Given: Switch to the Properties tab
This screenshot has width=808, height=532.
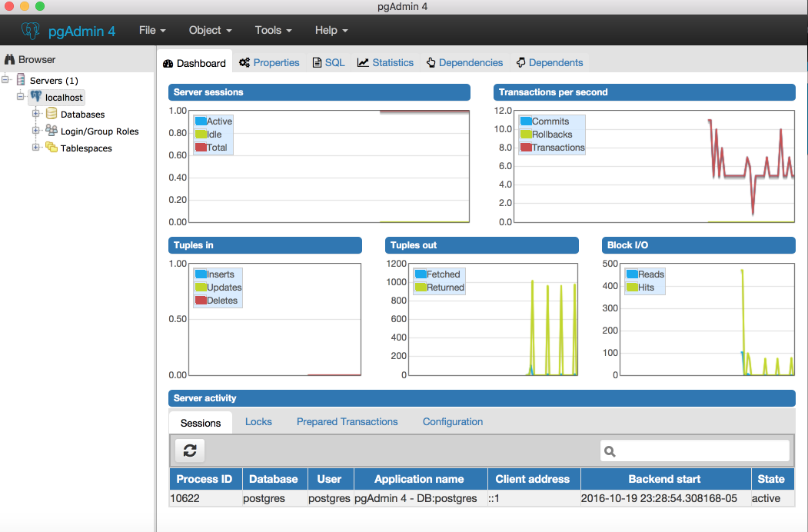Looking at the screenshot, I should (x=269, y=62).
